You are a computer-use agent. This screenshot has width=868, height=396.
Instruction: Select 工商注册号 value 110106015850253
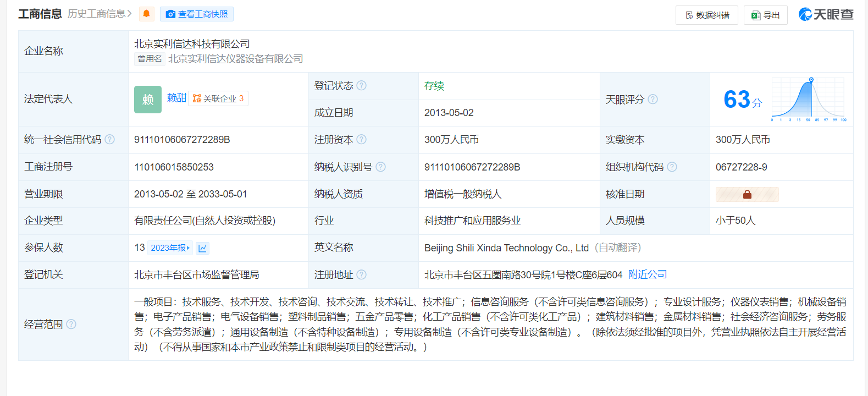pos(174,167)
